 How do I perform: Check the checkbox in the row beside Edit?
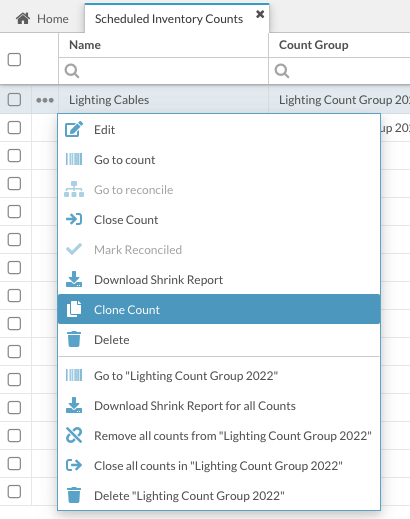pos(14,128)
